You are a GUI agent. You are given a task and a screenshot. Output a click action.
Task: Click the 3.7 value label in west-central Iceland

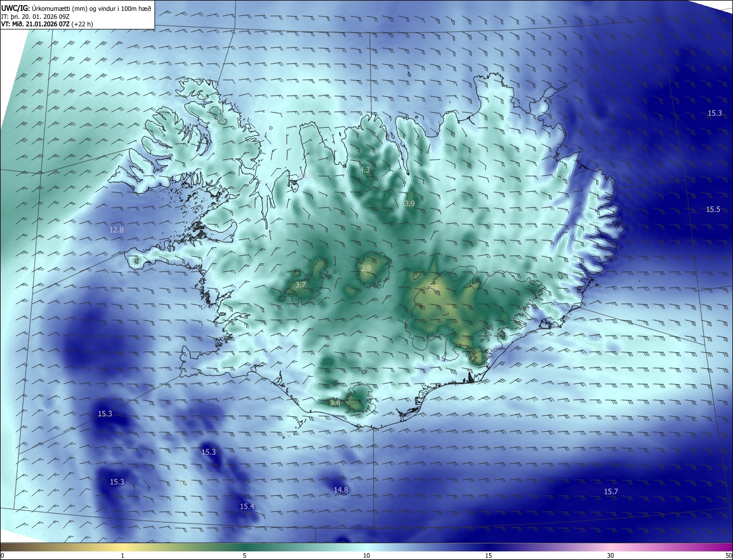pyautogui.click(x=301, y=285)
